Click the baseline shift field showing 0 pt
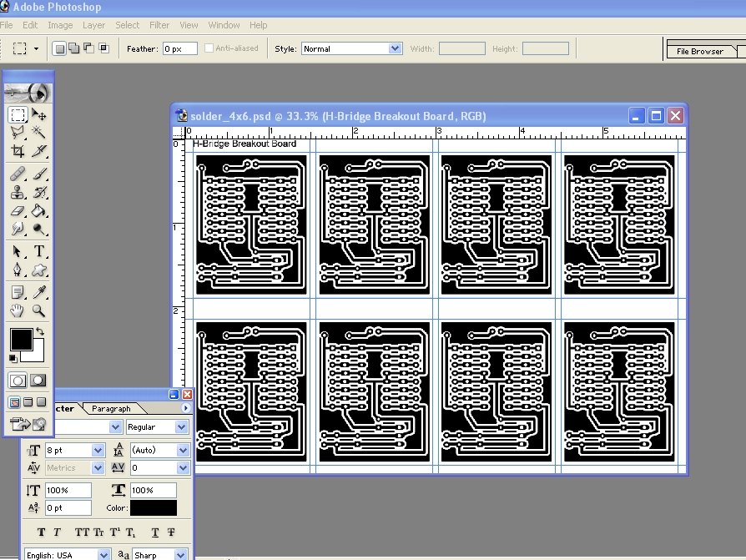The image size is (746, 560). 68,507
